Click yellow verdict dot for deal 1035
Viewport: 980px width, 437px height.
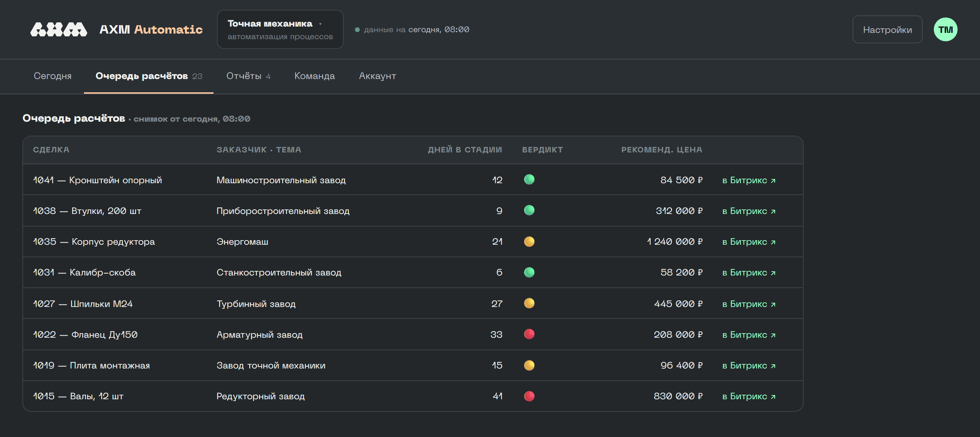529,241
